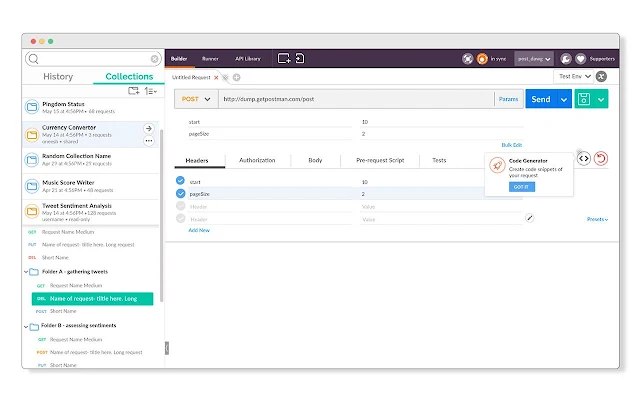
Task: Click the Bulk Edit link
Action: coord(512,145)
